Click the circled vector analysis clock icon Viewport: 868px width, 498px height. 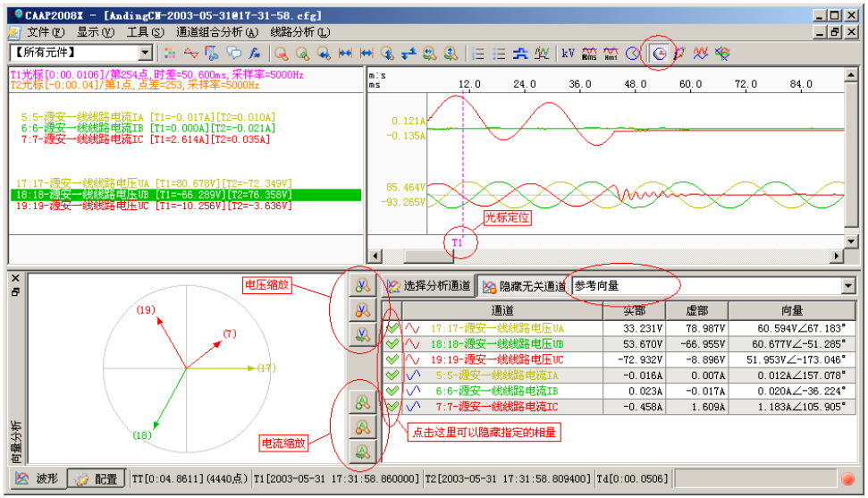click(x=659, y=54)
